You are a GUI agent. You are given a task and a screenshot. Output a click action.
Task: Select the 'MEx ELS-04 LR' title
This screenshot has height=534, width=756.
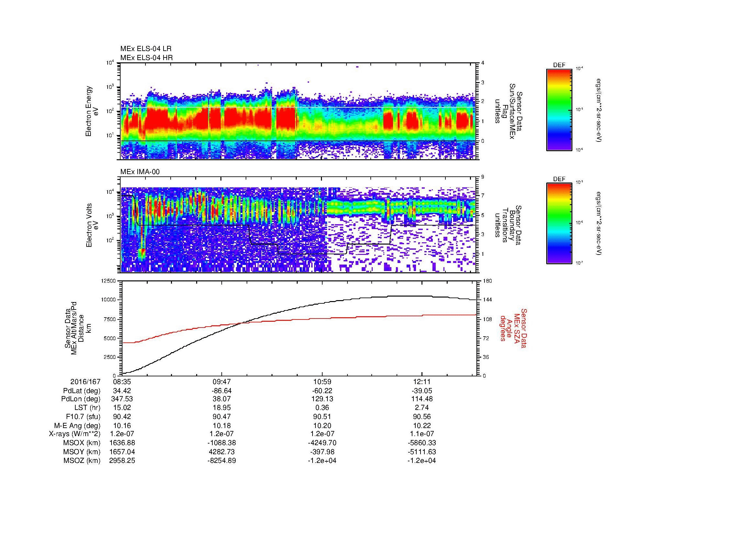click(x=146, y=49)
